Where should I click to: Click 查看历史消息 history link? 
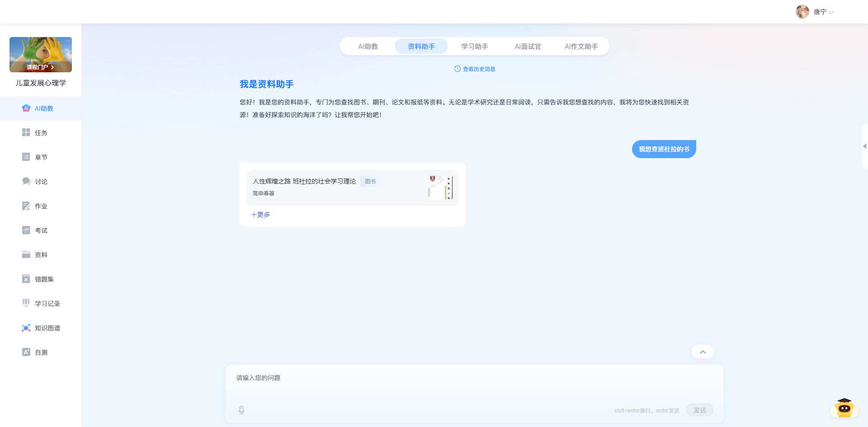[475, 69]
